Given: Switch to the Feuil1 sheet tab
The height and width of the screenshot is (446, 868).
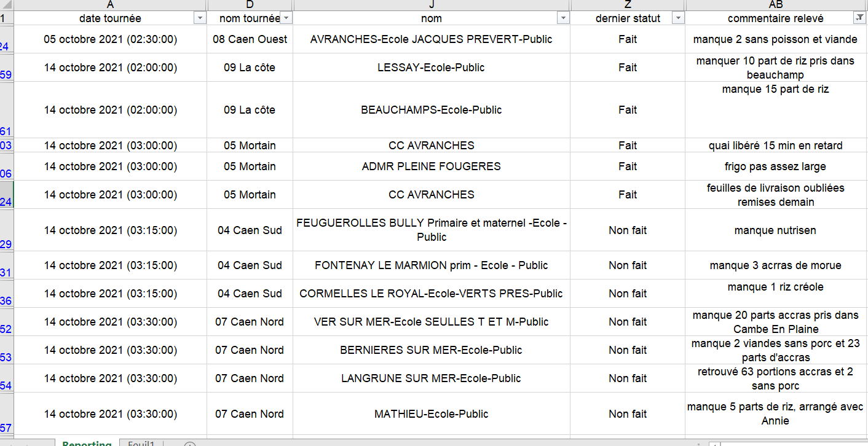Looking at the screenshot, I should tap(141, 442).
